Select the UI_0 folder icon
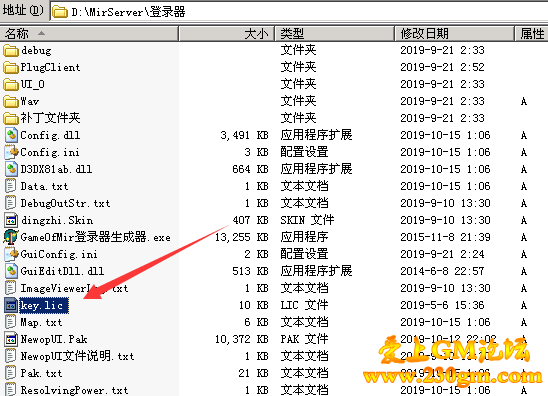This screenshot has height=396, width=548. tap(11, 85)
